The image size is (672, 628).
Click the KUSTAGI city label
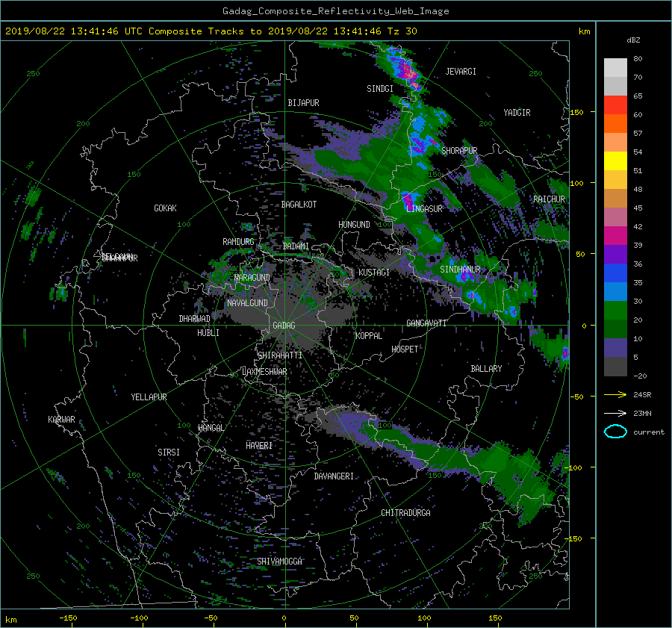pos(374,273)
